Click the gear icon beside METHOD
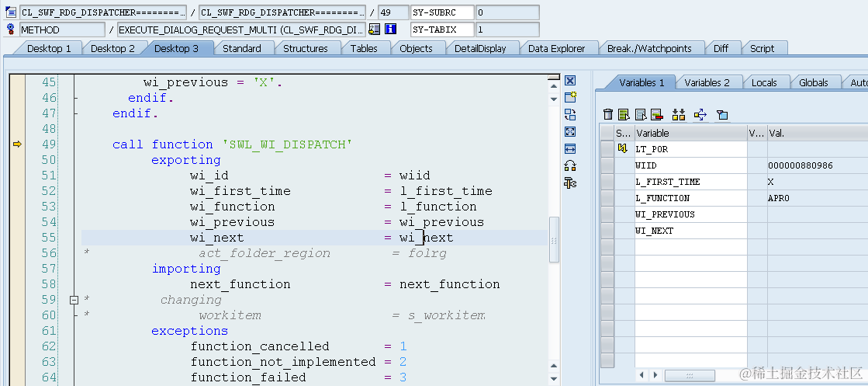 (11, 29)
